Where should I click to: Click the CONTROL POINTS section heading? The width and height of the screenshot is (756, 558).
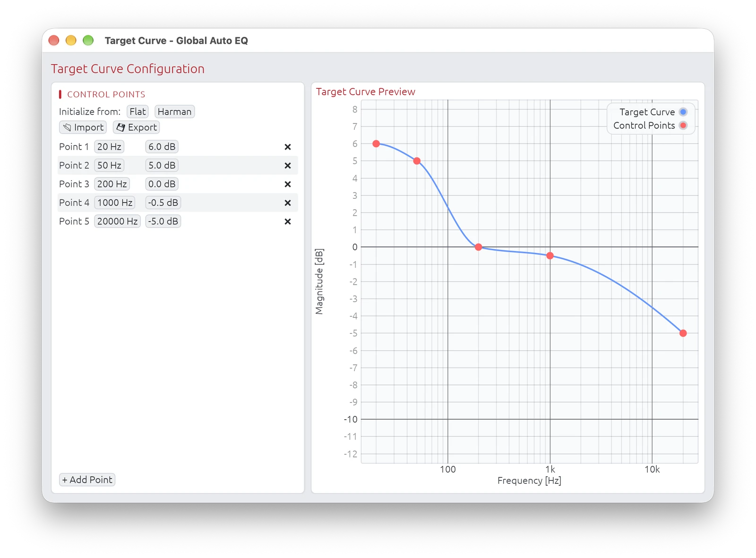coord(106,94)
